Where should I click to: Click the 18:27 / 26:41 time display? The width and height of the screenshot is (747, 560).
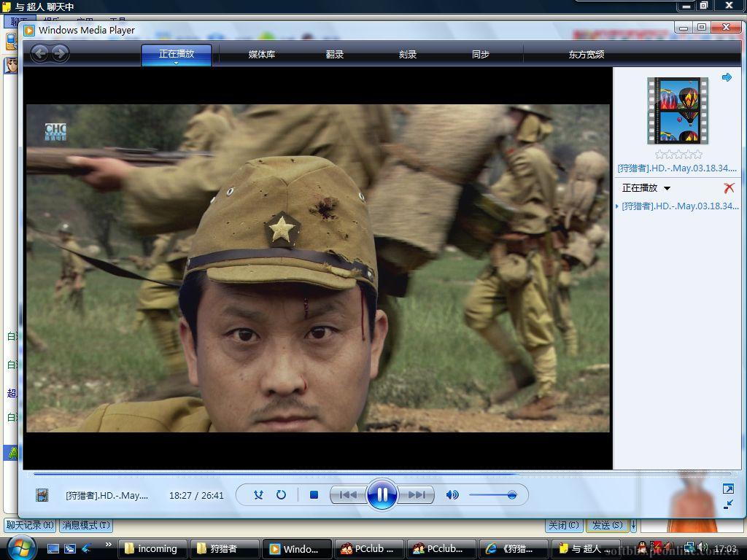196,495
